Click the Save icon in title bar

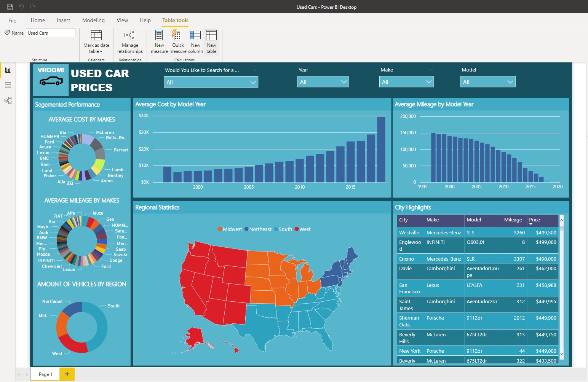coord(10,7)
